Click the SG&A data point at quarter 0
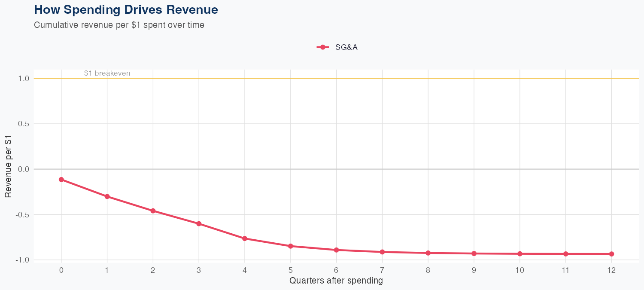This screenshot has width=644, height=290. coord(61,180)
